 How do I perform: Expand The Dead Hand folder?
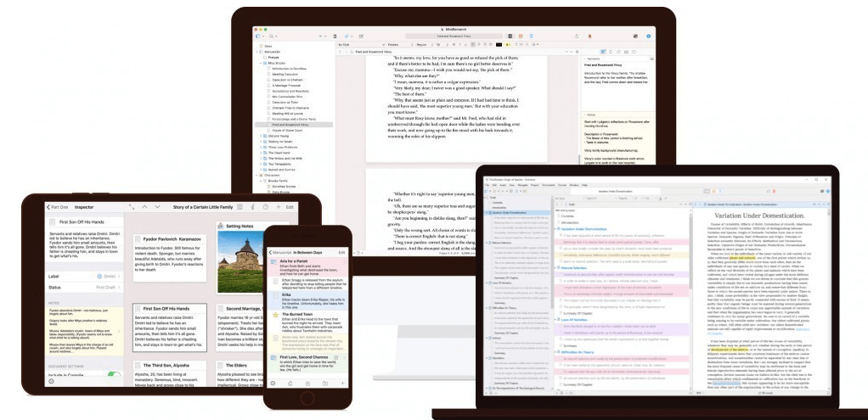click(262, 153)
